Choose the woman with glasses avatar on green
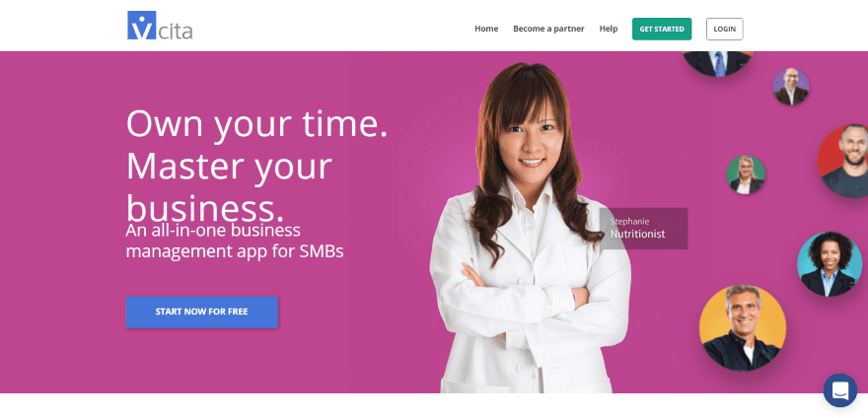This screenshot has width=868, height=418. (x=746, y=174)
